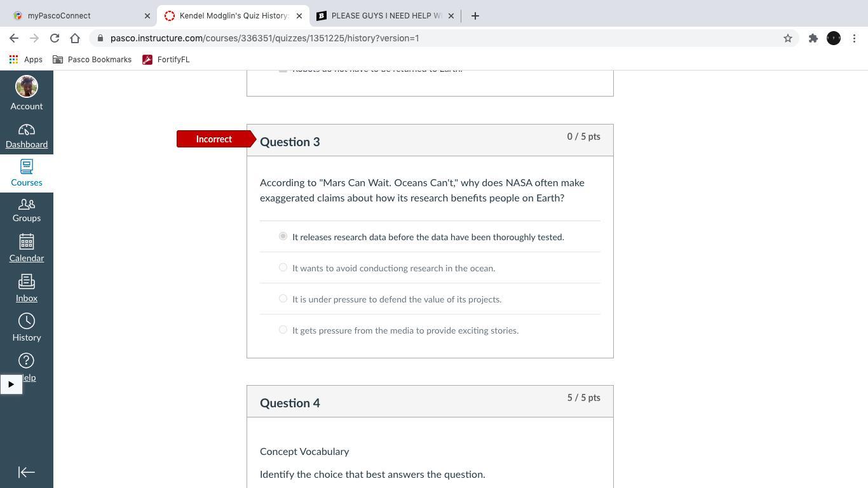
Task: Open the Chrome three-dot menu
Action: point(855,38)
